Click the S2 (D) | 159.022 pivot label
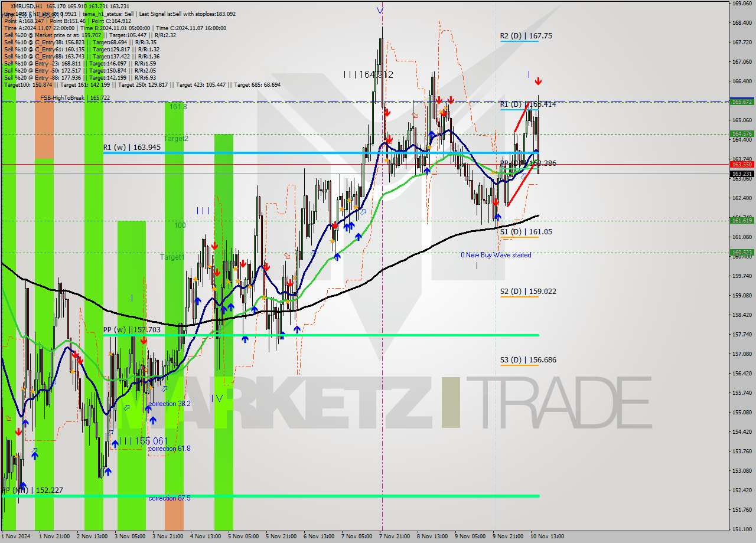The image size is (756, 543). [527, 292]
